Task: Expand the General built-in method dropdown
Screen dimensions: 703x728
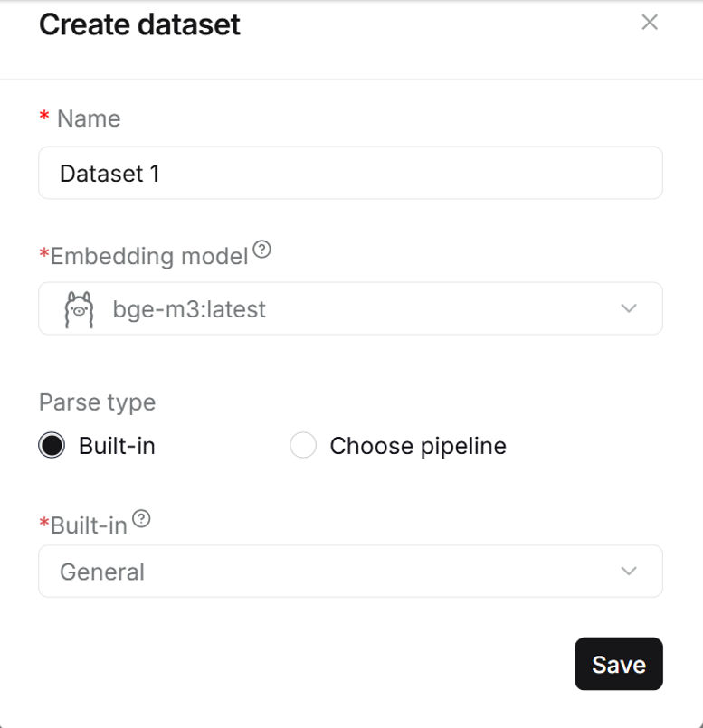Action: (350, 572)
